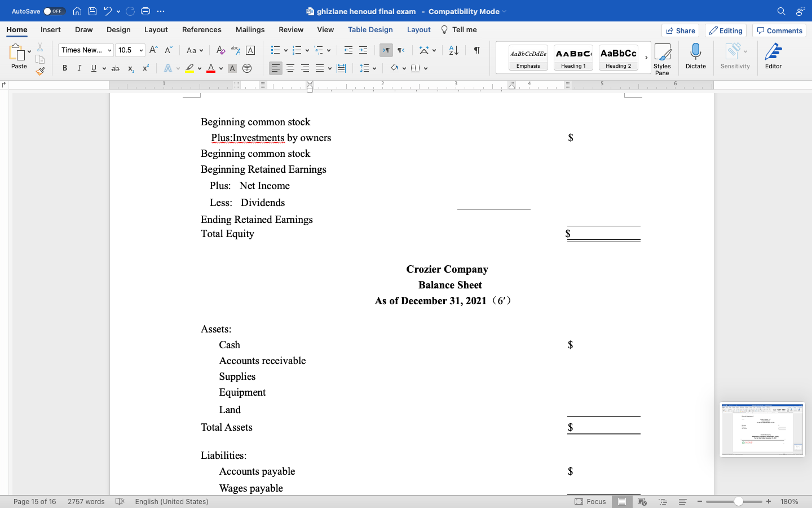
Task: Increase paragraph indent
Action: tap(363, 50)
